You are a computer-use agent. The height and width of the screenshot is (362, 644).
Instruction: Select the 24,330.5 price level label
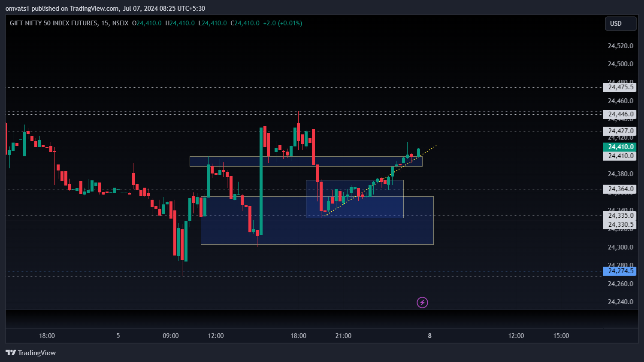(x=620, y=225)
